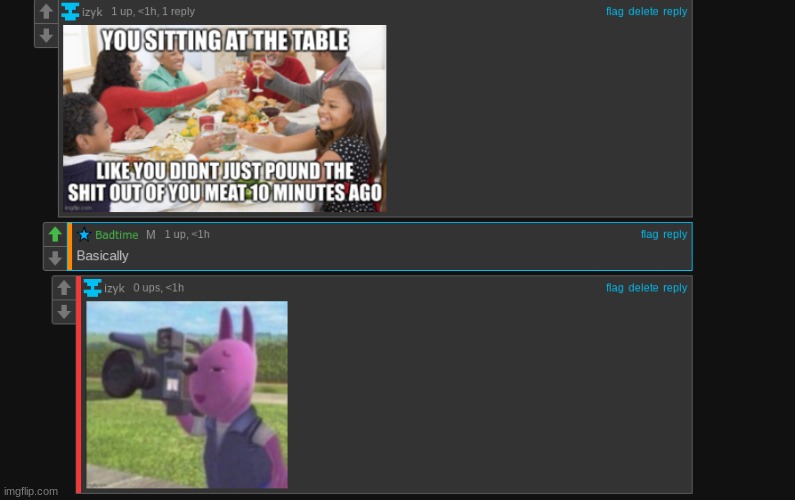This screenshot has height=500, width=795.
Task: Click '1 up, <1h, 1 reply' text
Action: 153,11
